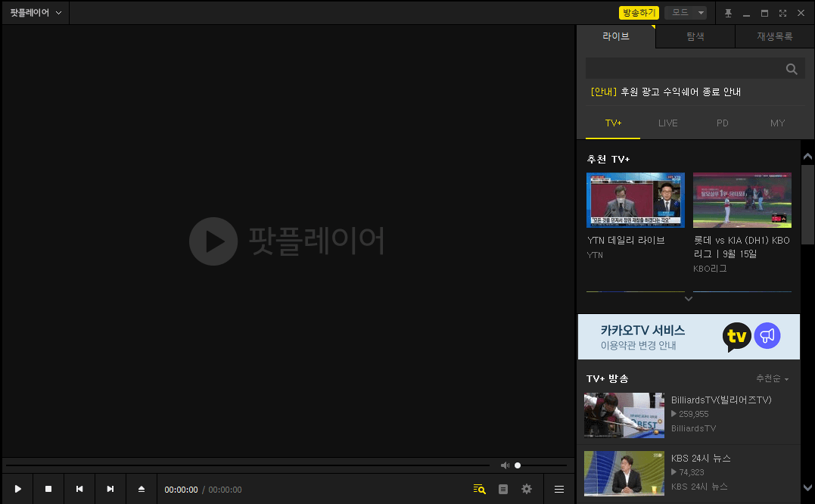This screenshot has height=504, width=815.
Task: Click the 방송하기 broadcast button
Action: click(x=639, y=12)
